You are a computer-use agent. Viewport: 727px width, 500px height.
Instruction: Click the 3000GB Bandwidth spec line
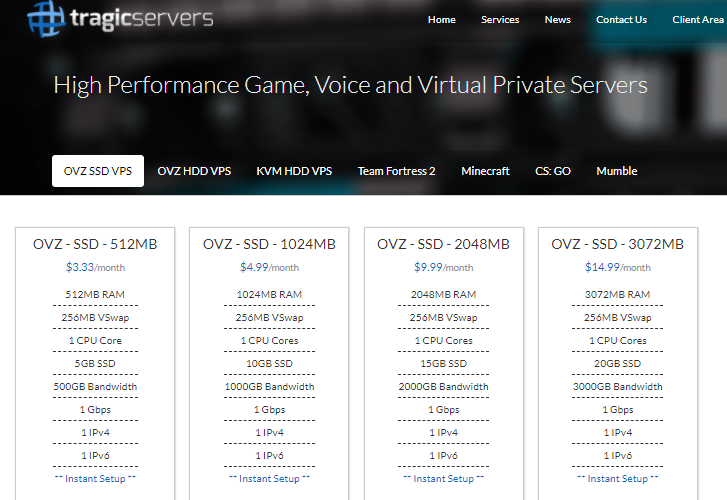[x=618, y=387]
